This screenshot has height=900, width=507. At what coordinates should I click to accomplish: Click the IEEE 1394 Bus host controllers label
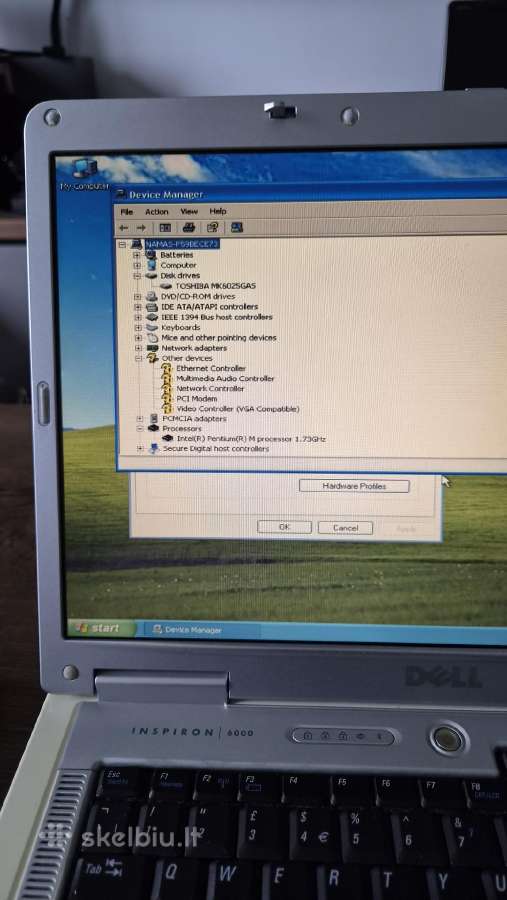[216, 317]
